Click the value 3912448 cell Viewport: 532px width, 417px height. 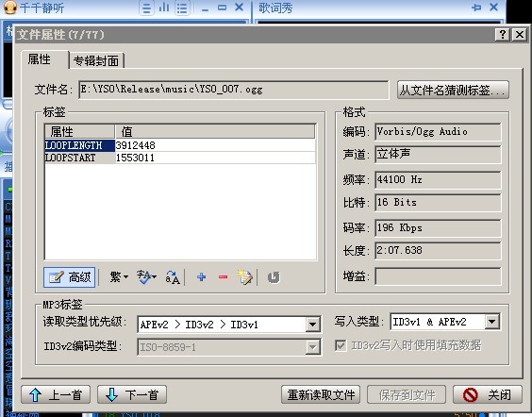215,145
